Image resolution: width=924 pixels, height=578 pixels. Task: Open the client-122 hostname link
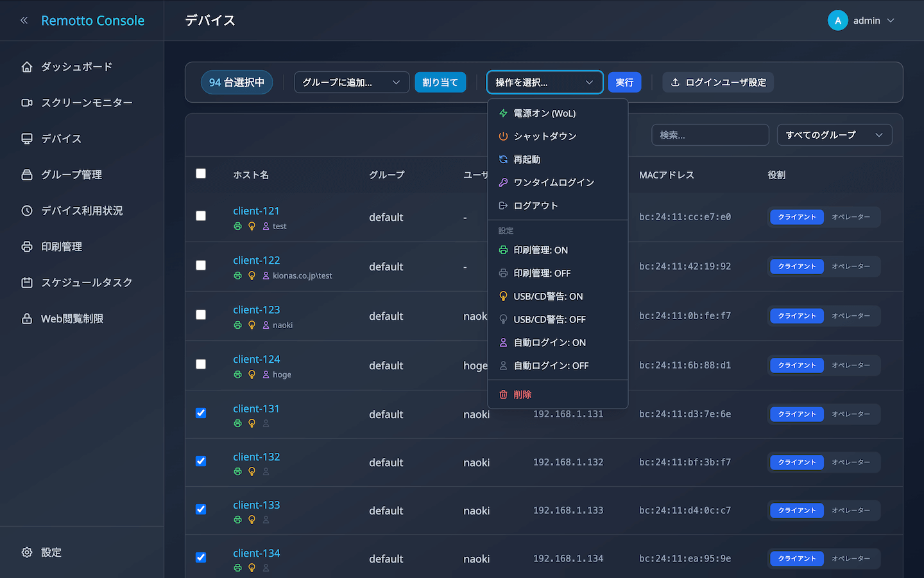click(256, 260)
